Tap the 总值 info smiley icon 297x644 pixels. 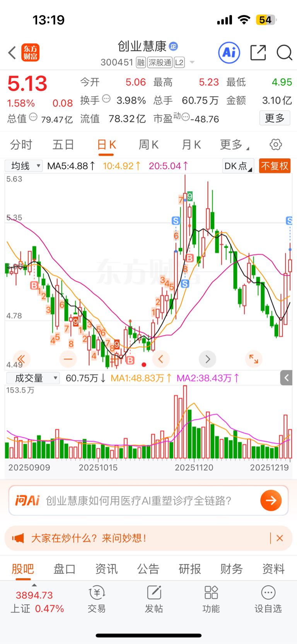pyautogui.click(x=33, y=117)
